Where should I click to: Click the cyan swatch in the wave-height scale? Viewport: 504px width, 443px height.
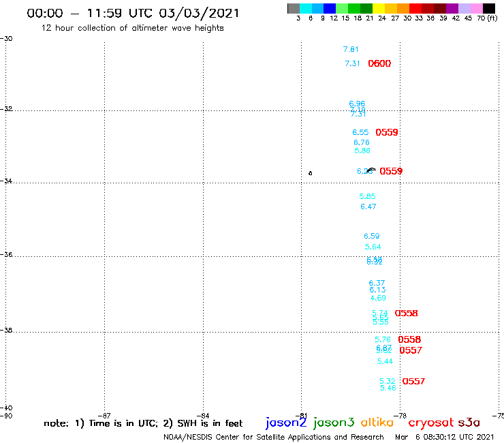pos(306,8)
